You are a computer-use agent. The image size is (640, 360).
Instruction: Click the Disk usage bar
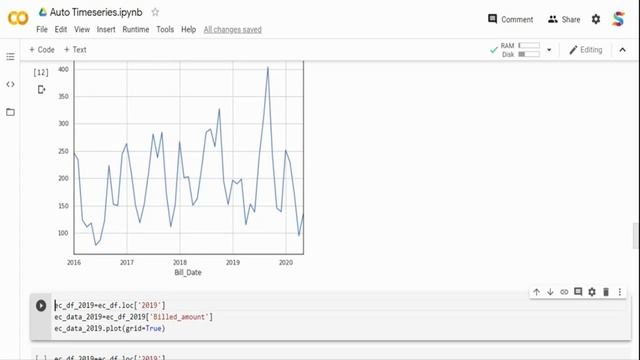529,54
